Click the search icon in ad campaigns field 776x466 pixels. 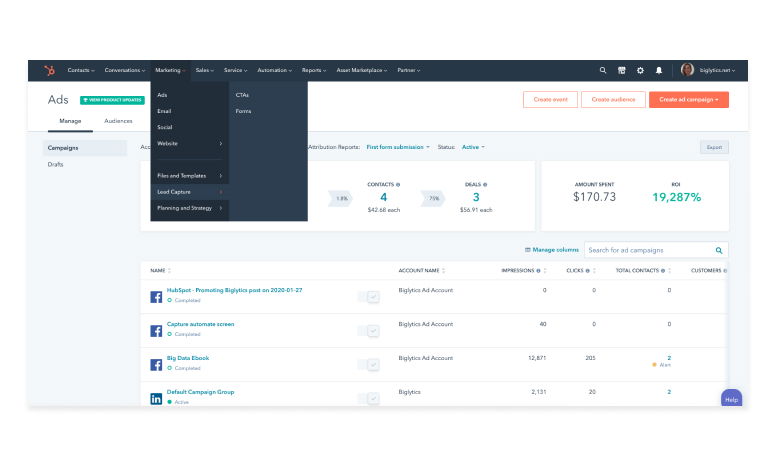pos(719,250)
